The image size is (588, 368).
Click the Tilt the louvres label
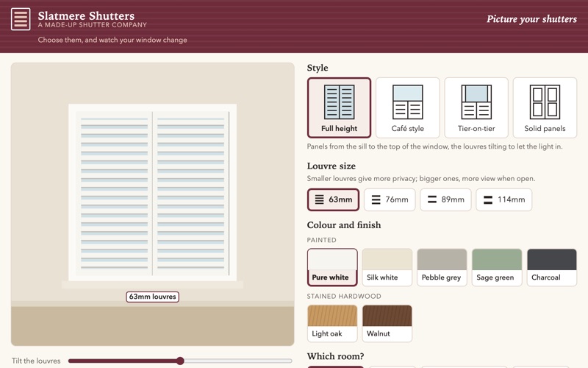36,361
